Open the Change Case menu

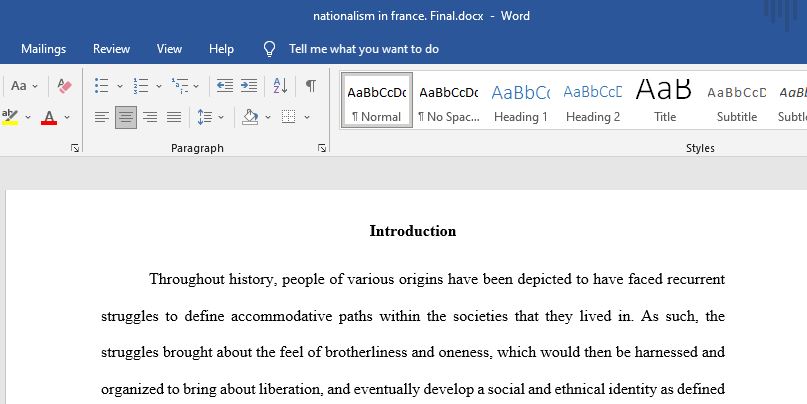(24, 85)
